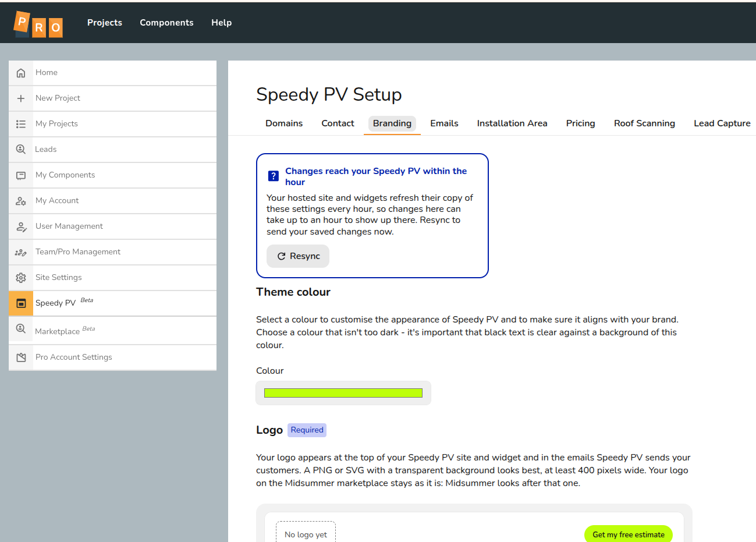Open the Components menu in top bar
This screenshot has height=542, width=756.
pyautogui.click(x=166, y=23)
